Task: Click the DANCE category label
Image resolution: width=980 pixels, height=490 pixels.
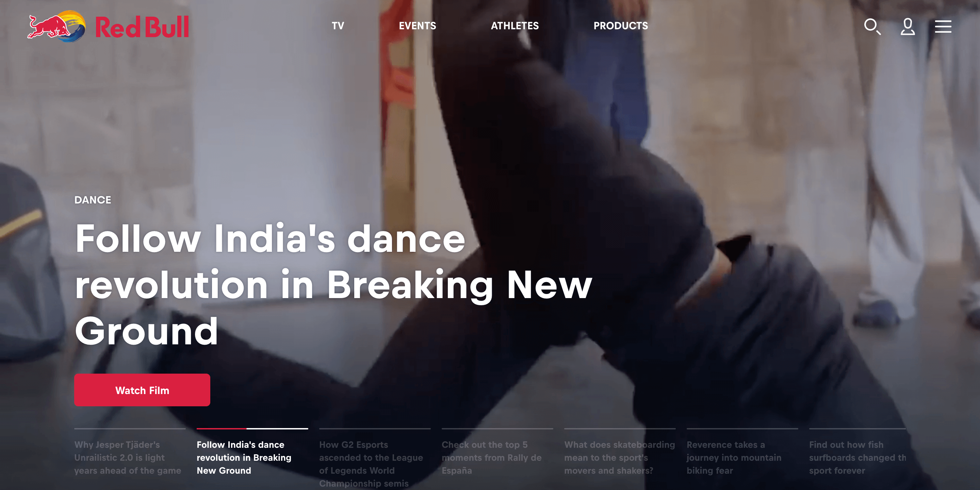Action: click(93, 200)
